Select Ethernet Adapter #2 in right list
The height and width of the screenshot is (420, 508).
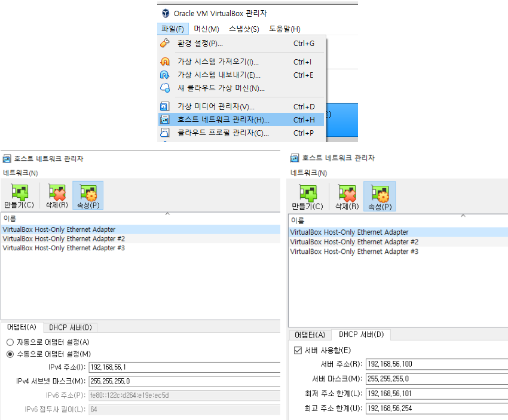pos(398,242)
